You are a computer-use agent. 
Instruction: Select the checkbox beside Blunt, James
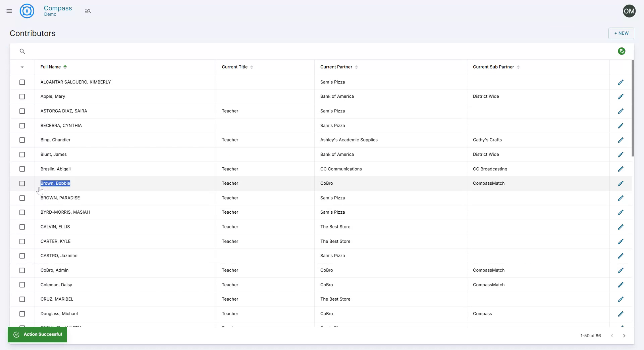22,155
